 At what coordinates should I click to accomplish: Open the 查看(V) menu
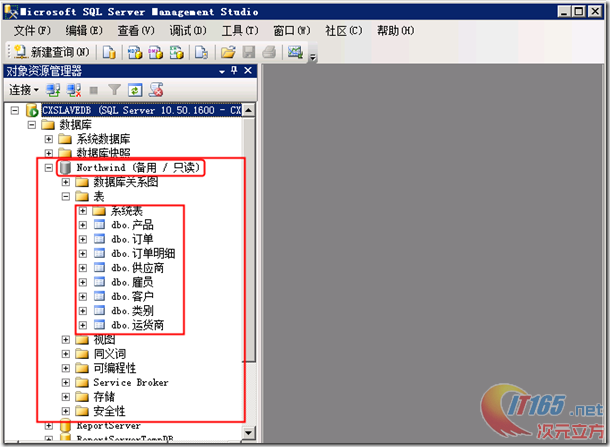[x=136, y=30]
